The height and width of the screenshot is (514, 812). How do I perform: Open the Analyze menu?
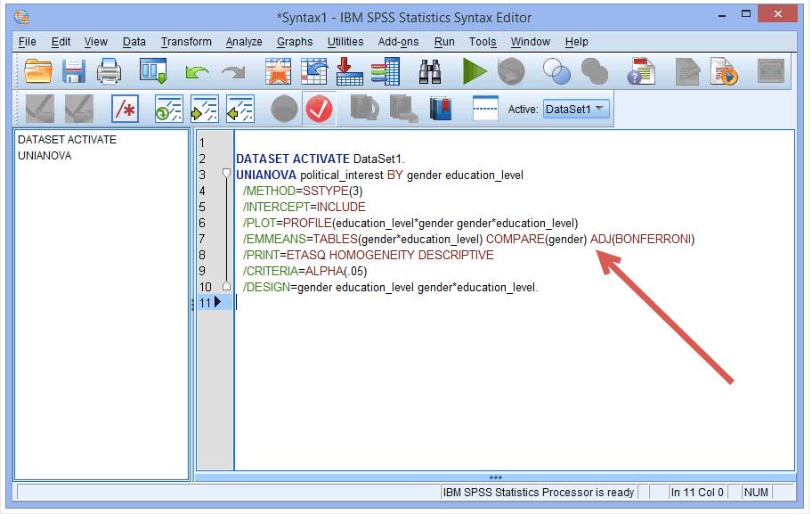point(244,42)
